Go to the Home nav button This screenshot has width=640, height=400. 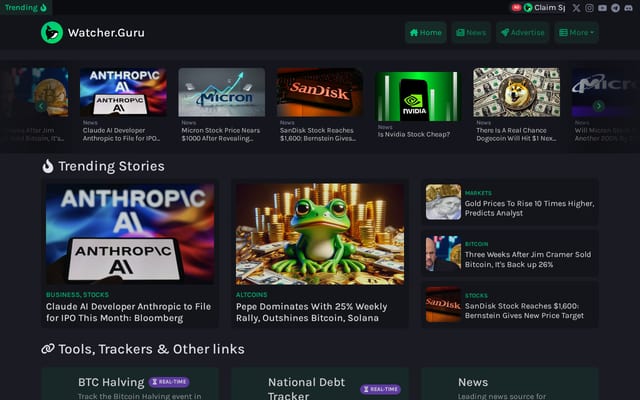tap(426, 33)
